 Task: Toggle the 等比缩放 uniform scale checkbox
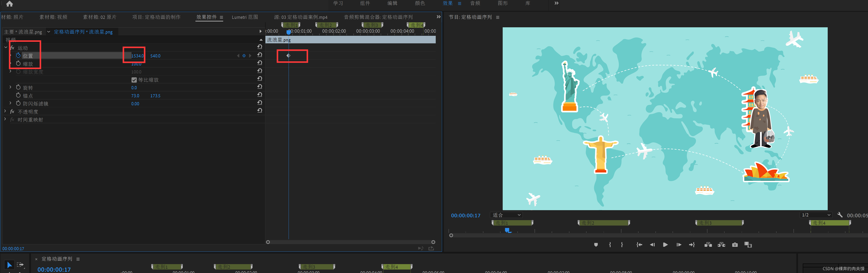pyautogui.click(x=134, y=80)
